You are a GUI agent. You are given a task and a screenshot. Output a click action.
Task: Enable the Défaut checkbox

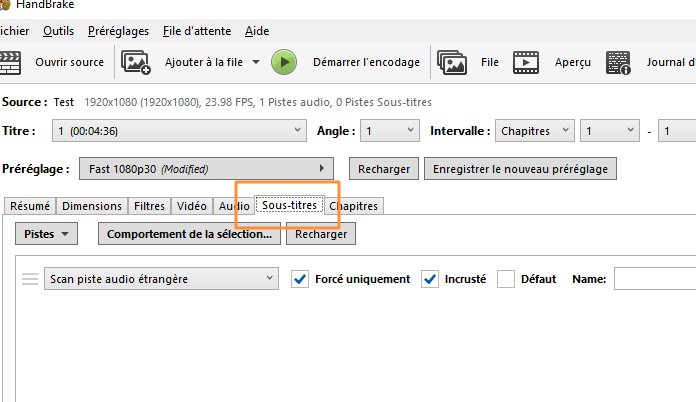click(x=506, y=279)
